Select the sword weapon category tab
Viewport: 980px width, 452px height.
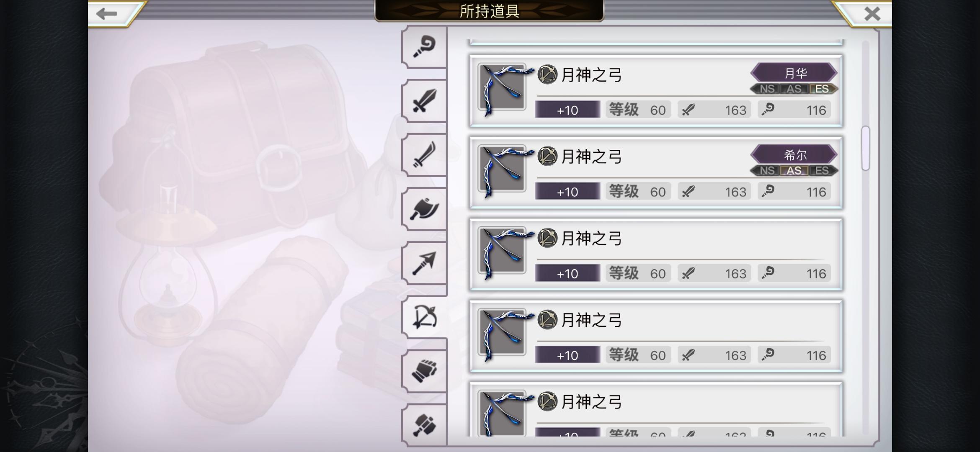coord(424,101)
